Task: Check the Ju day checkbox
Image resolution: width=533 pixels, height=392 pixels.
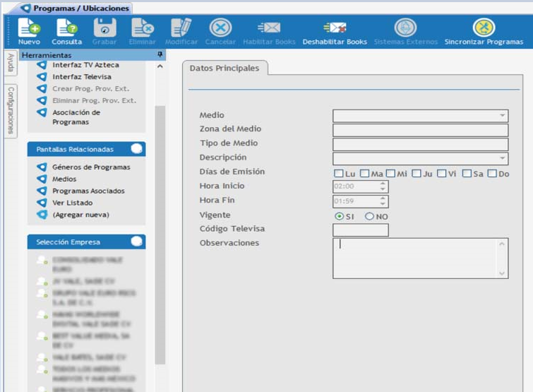Action: pyautogui.click(x=417, y=174)
